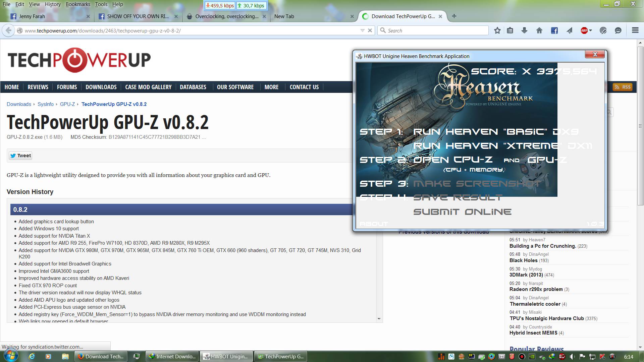Click the Kaspersky tray icon

[602, 357]
